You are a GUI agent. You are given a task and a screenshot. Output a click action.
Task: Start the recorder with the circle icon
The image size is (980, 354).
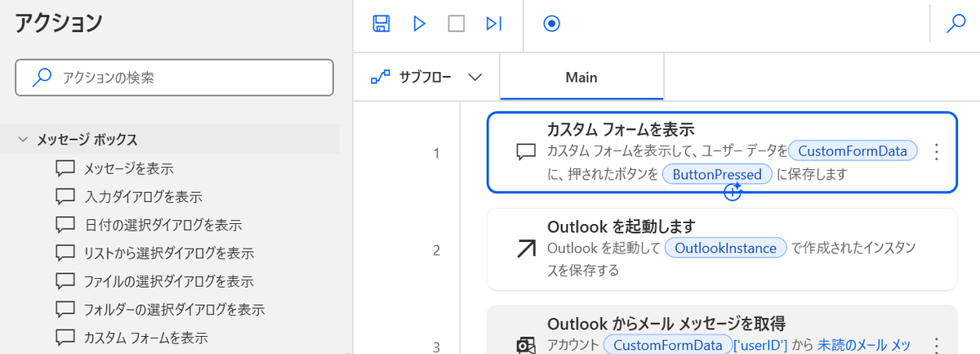pos(552,24)
